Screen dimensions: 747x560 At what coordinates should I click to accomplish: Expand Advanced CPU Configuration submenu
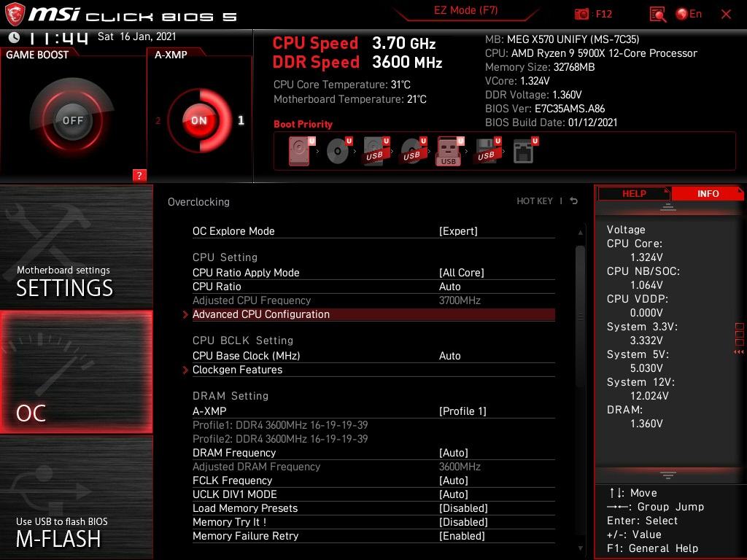tap(373, 314)
